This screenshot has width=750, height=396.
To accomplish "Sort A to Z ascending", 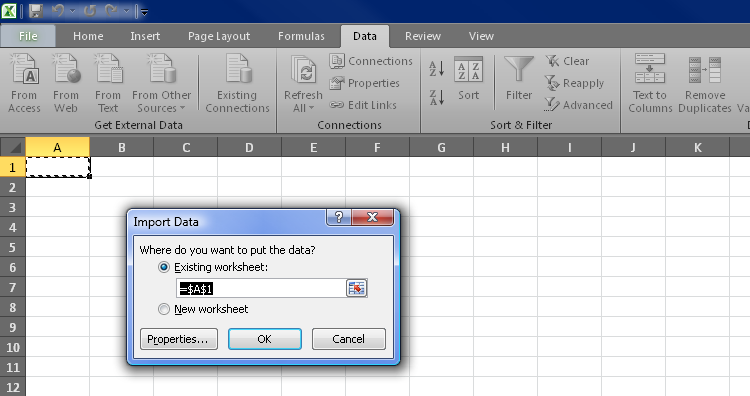I will coord(437,69).
